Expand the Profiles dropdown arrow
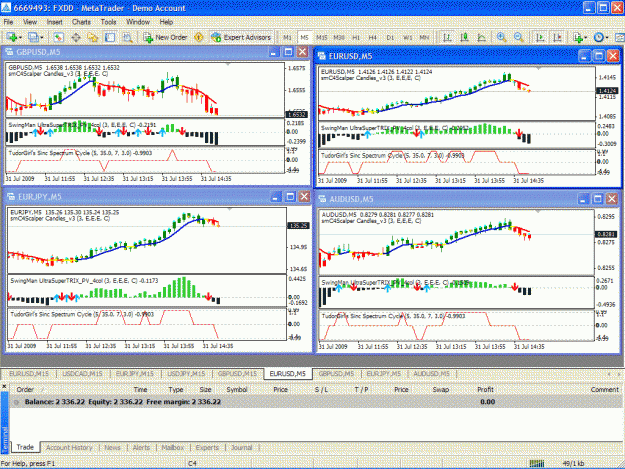The width and height of the screenshot is (625, 469). tap(42, 37)
